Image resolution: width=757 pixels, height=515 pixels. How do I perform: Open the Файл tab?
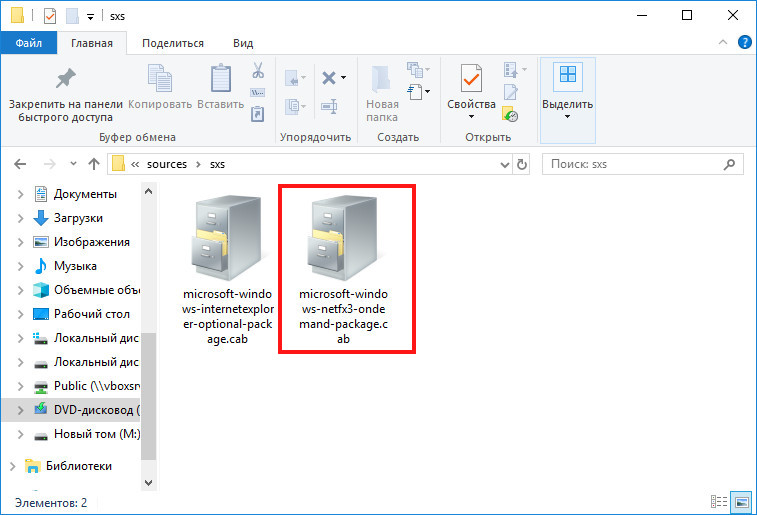pos(28,43)
